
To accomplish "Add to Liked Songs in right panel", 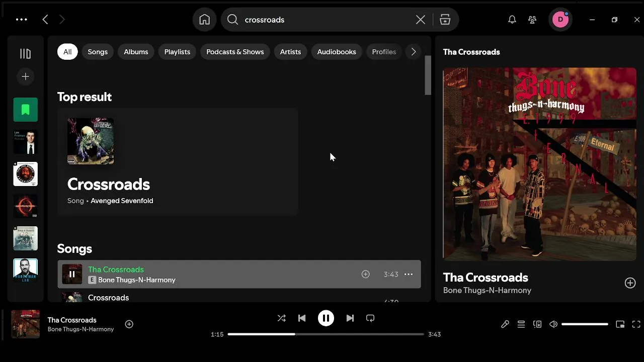I will tap(630, 283).
